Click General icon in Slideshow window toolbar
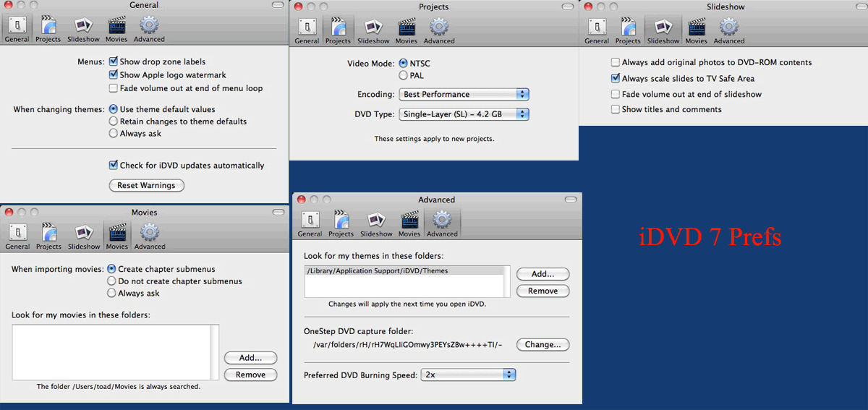Viewport: 868px width, 410px height. coord(597,31)
